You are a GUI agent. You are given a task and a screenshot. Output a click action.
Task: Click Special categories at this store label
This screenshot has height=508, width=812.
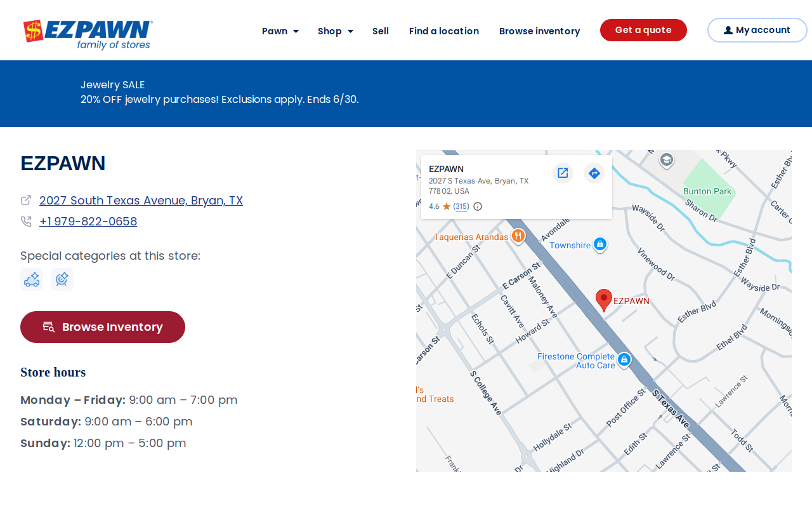pyautogui.click(x=110, y=256)
